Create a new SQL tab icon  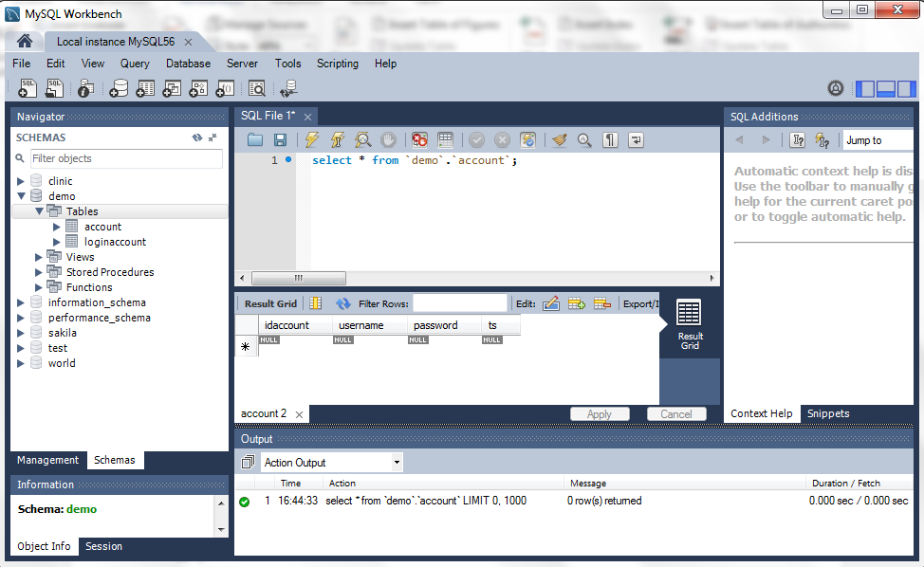click(28, 88)
